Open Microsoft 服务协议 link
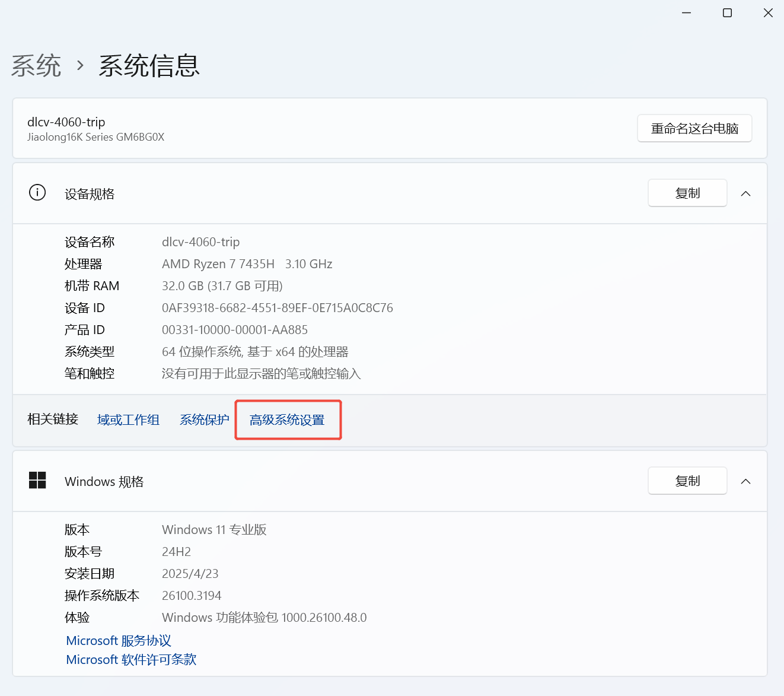The height and width of the screenshot is (696, 784). (x=119, y=641)
